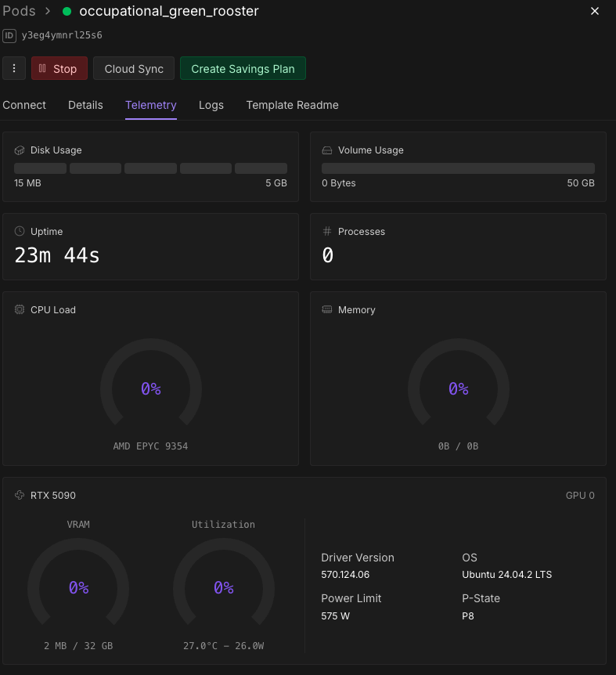Click the 5 GB disk capacity value

pos(276,183)
